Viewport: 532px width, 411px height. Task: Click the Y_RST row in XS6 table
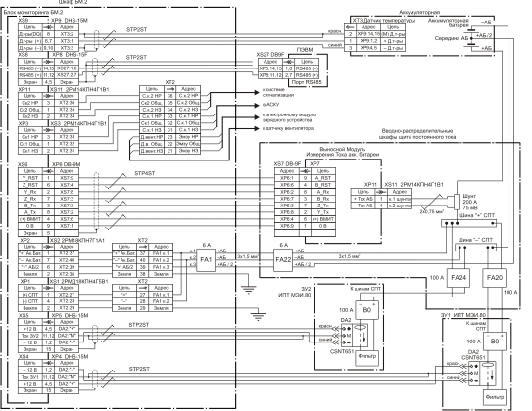click(x=49, y=178)
